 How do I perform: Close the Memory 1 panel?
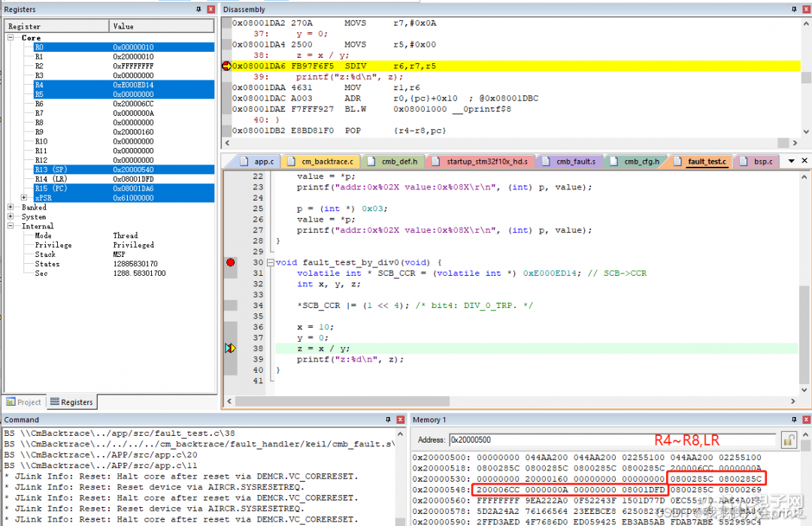coord(806,419)
